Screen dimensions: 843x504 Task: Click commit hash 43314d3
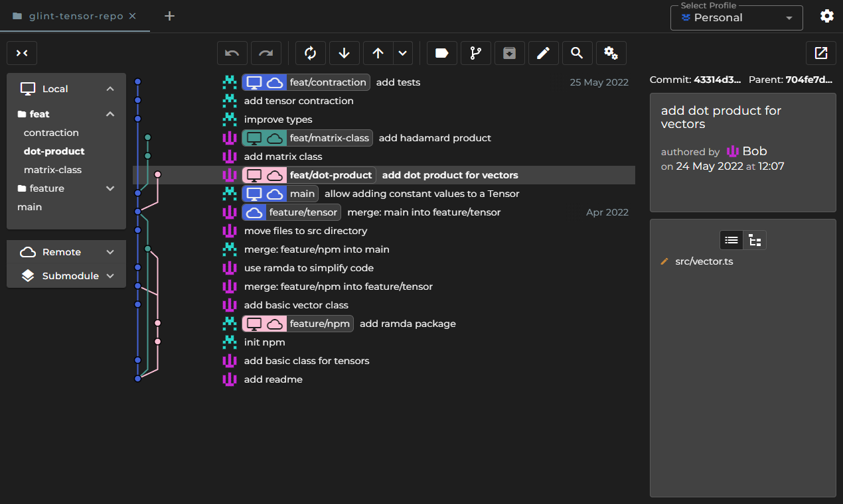[x=717, y=80]
